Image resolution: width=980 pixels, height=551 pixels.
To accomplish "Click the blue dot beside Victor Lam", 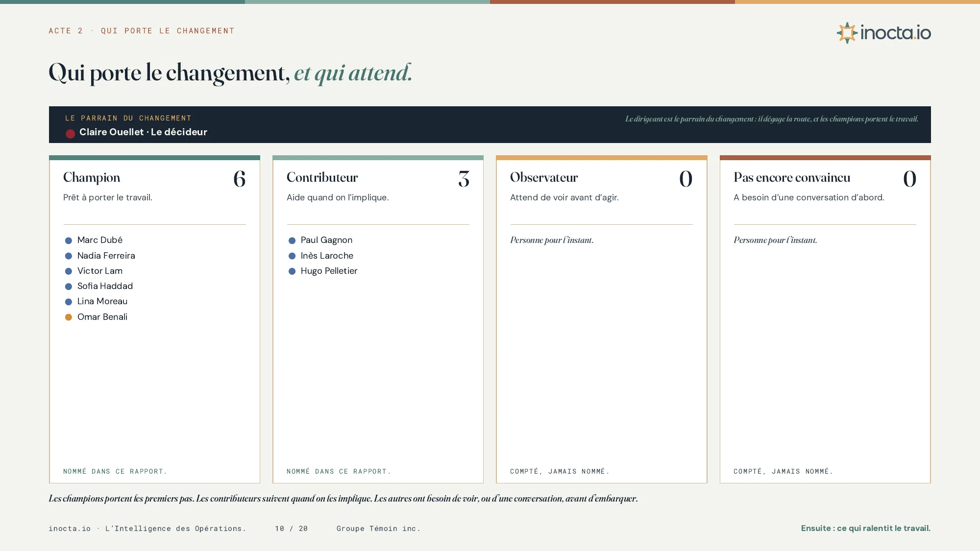I will pos(69,271).
